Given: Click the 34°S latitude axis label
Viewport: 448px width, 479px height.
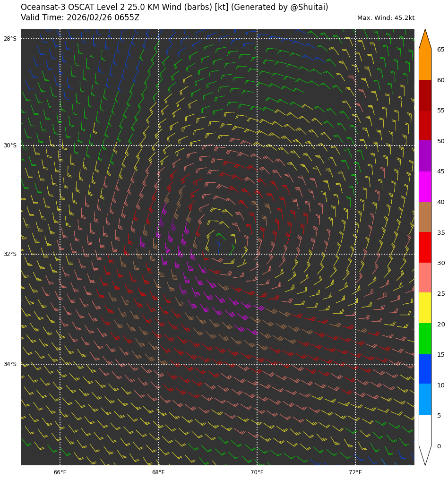Looking at the screenshot, I should click(x=10, y=364).
